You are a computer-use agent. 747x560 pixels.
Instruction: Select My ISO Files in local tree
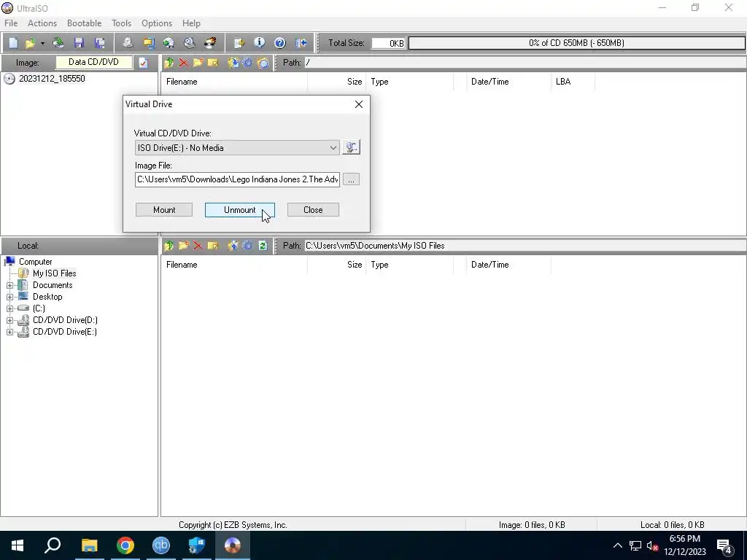pyautogui.click(x=54, y=273)
